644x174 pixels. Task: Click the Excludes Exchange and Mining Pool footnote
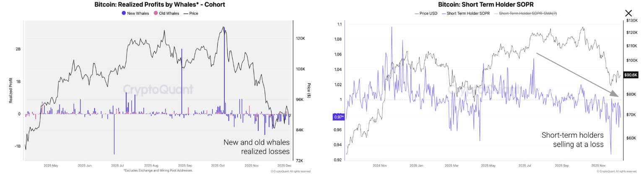158,170
